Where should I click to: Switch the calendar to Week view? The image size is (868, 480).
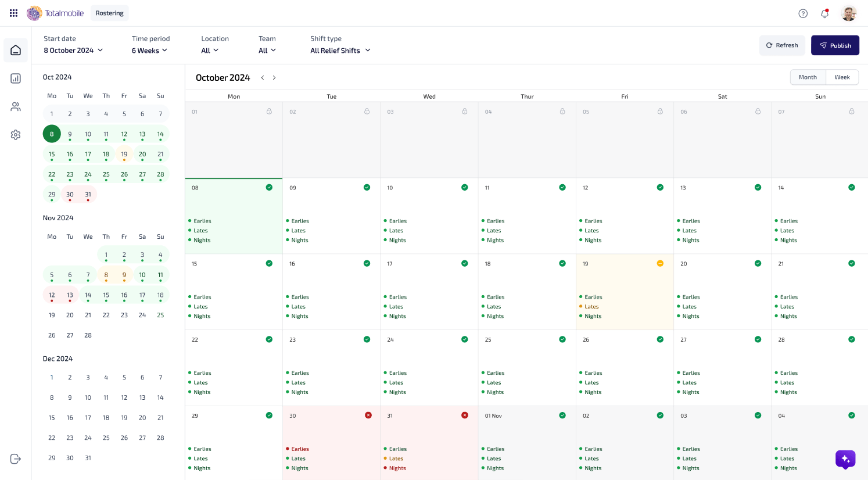(842, 77)
